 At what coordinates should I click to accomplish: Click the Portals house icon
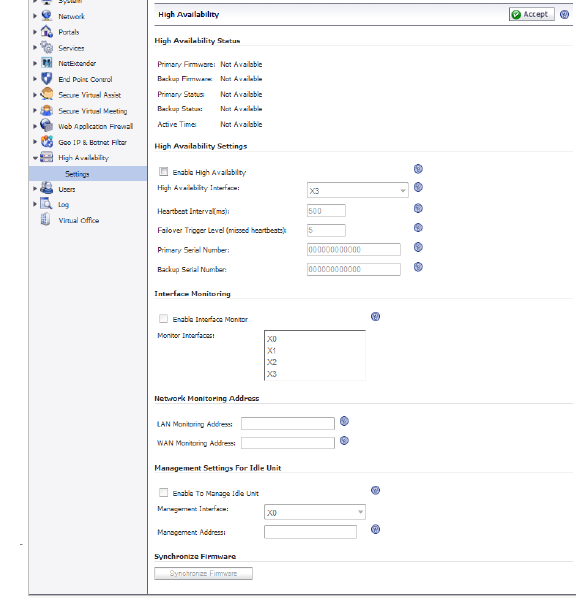click(x=46, y=31)
